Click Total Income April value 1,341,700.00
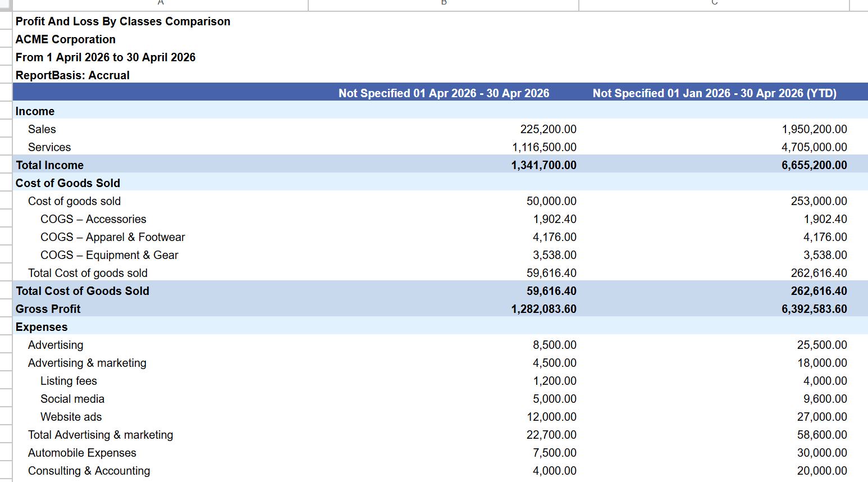Screen dimensions: 868x482 [x=543, y=165]
